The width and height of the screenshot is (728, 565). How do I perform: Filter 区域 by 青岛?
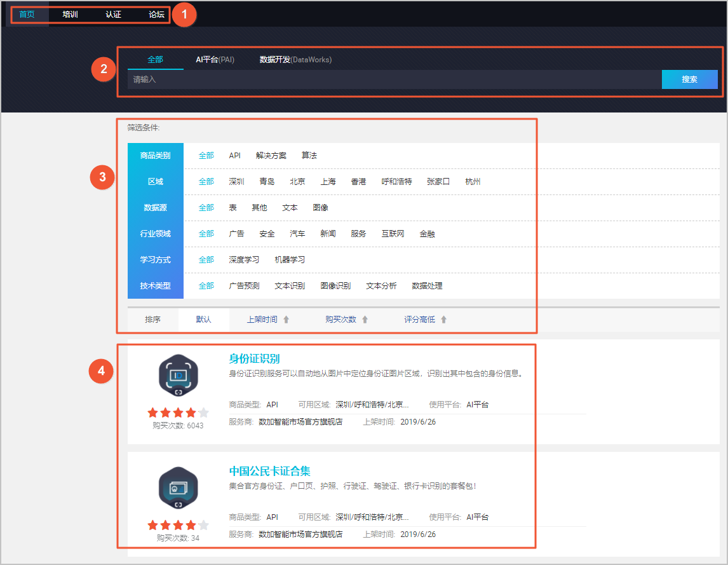pos(267,182)
